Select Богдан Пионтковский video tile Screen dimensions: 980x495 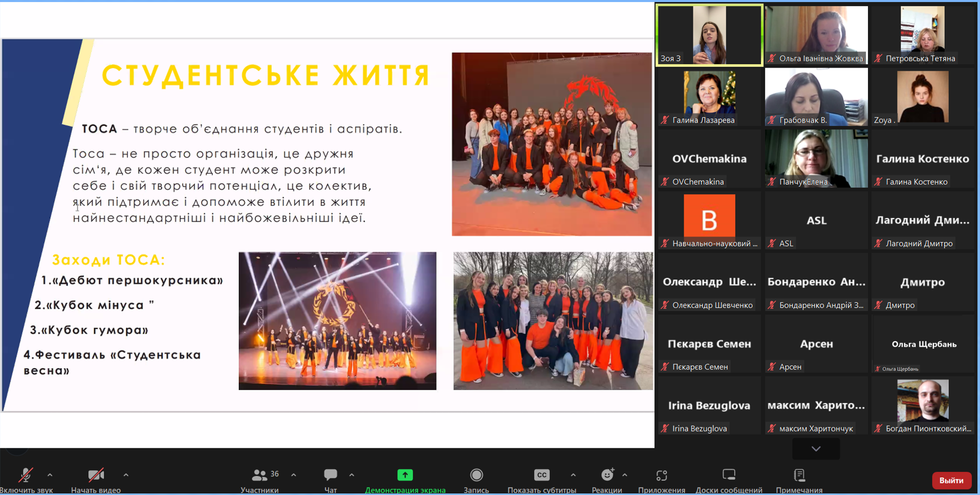pyautogui.click(x=923, y=405)
